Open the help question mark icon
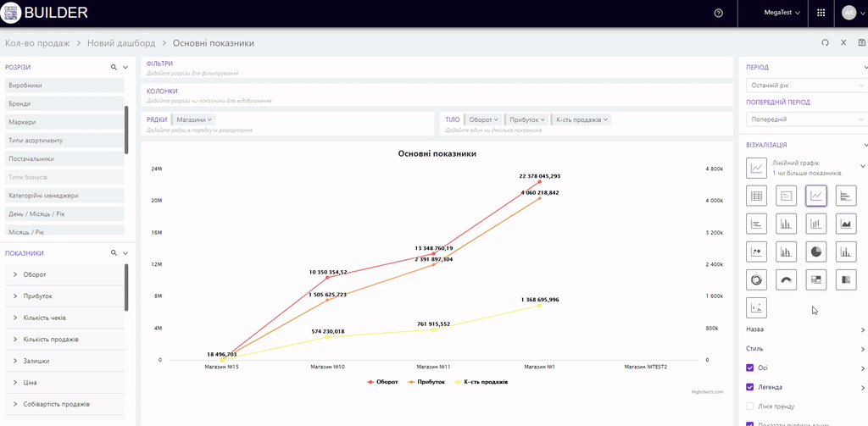This screenshot has height=426, width=868. [x=719, y=13]
